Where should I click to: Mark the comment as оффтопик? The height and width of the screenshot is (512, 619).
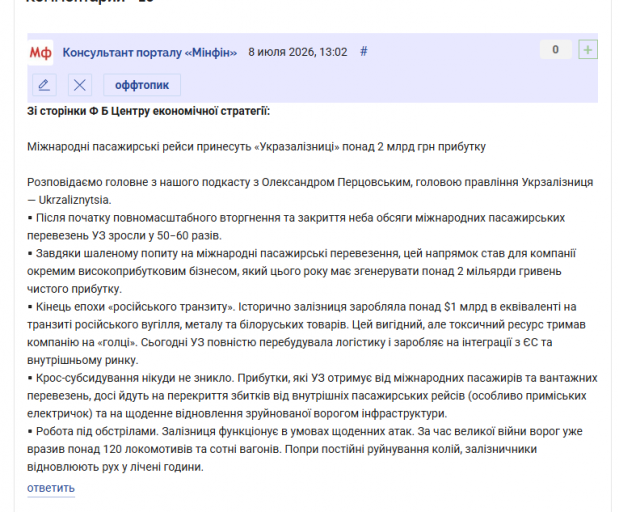pyautogui.click(x=142, y=85)
